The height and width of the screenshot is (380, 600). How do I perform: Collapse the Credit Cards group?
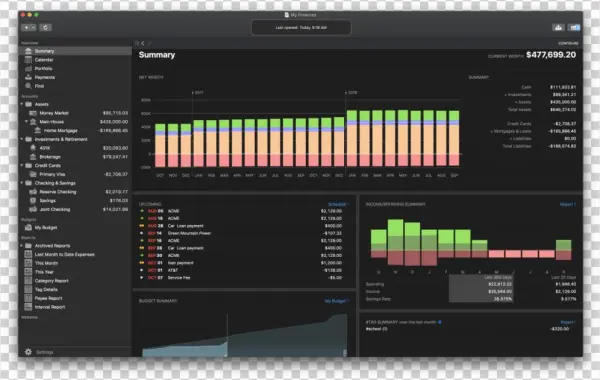point(22,166)
